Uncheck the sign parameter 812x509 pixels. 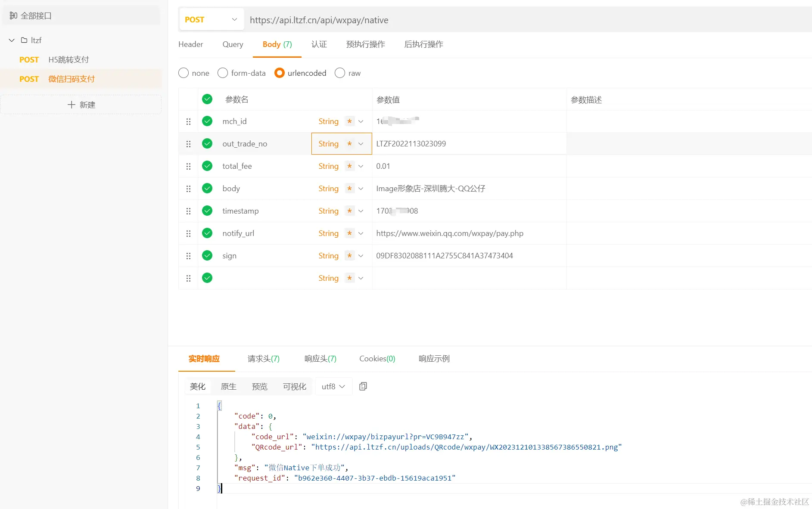click(x=207, y=255)
